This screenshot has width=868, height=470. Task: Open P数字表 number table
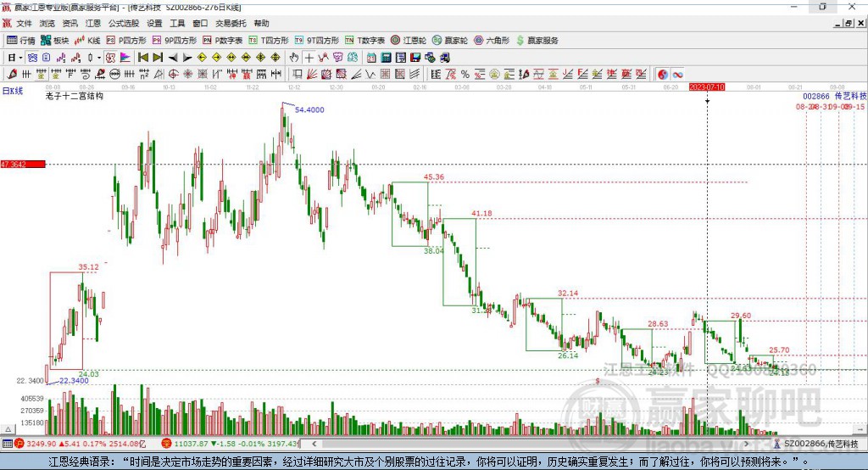tap(223, 41)
